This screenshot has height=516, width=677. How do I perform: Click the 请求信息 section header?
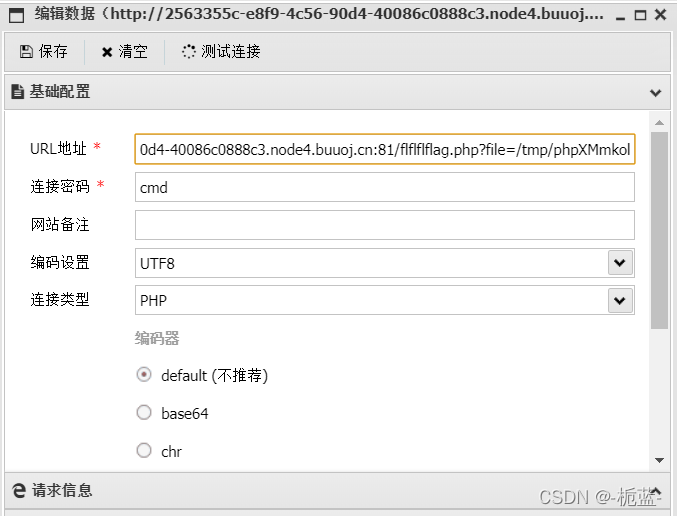(x=337, y=491)
